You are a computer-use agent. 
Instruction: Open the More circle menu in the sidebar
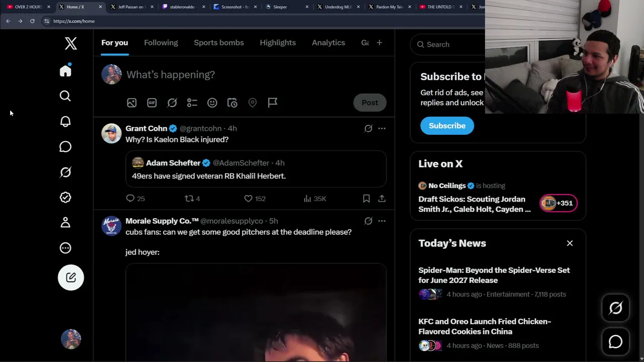(x=65, y=248)
